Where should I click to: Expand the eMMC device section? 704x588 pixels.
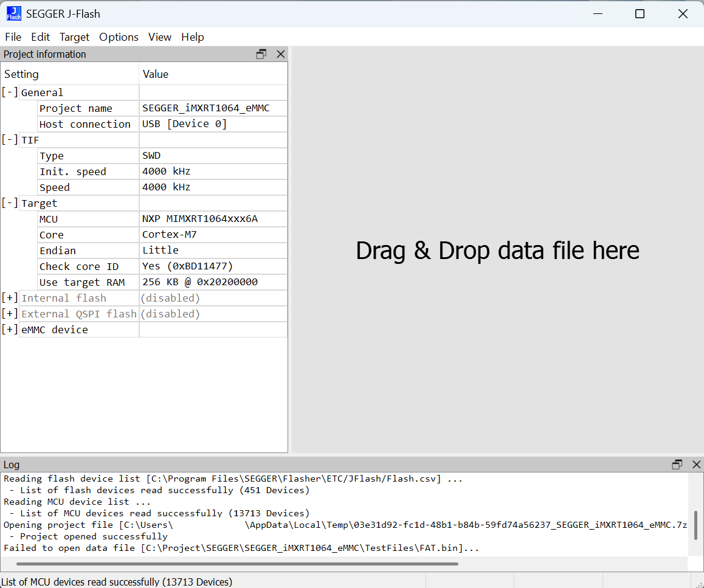[x=10, y=330]
